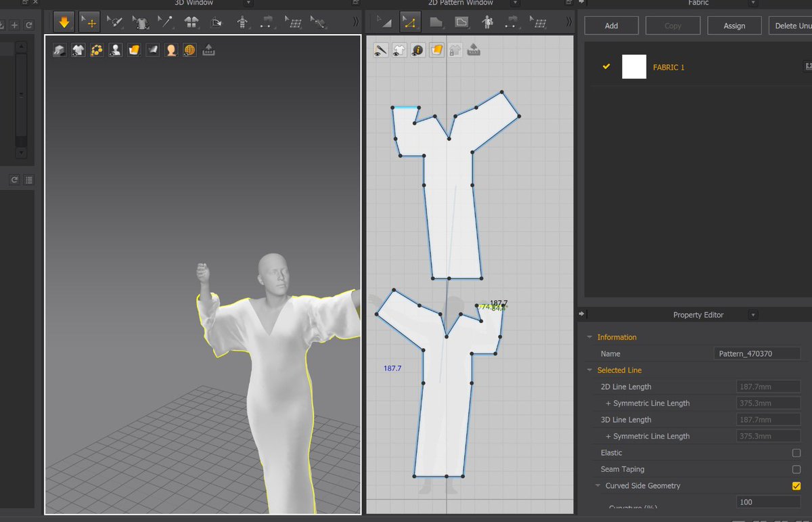812x522 pixels.
Task: Open avatar skin render style icon
Action: pos(171,50)
